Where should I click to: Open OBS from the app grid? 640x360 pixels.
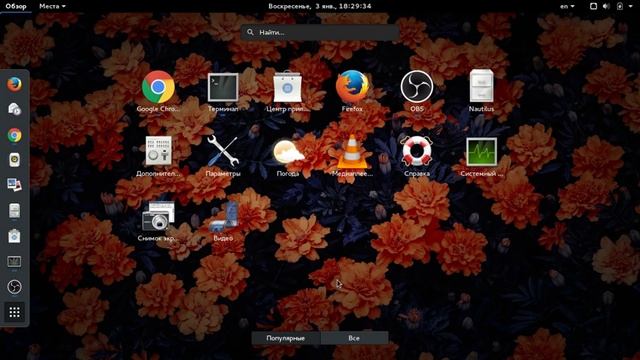tap(416, 87)
